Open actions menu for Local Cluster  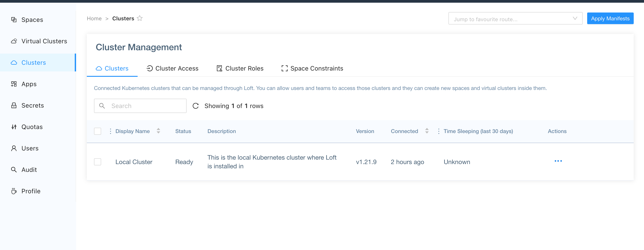click(558, 161)
